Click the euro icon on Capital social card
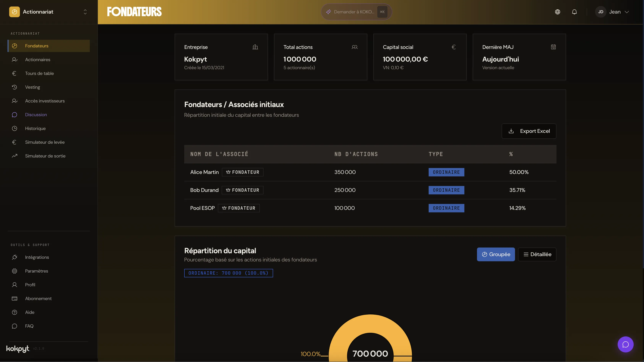The width and height of the screenshot is (644, 362). [x=454, y=47]
